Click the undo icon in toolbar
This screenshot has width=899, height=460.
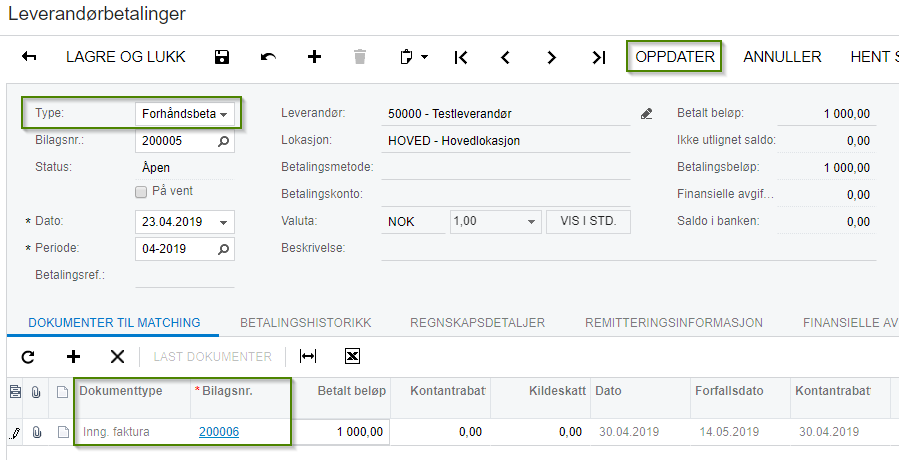pos(268,57)
